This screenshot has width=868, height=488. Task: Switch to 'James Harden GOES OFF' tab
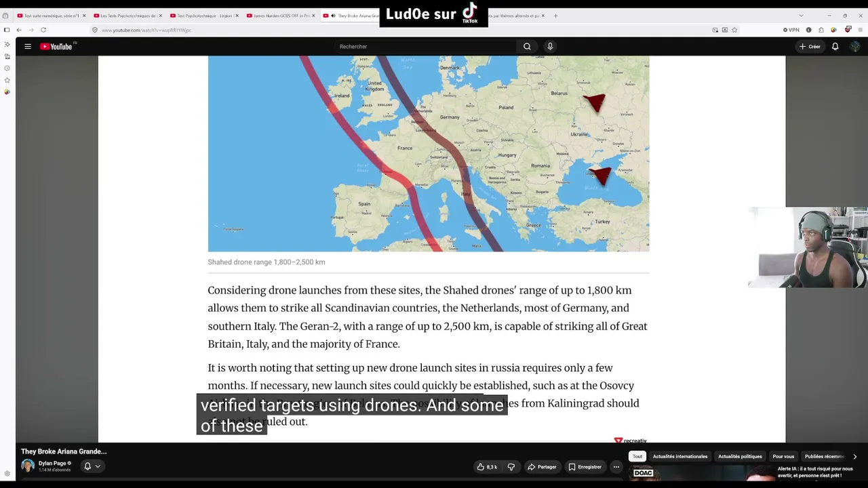(x=279, y=16)
